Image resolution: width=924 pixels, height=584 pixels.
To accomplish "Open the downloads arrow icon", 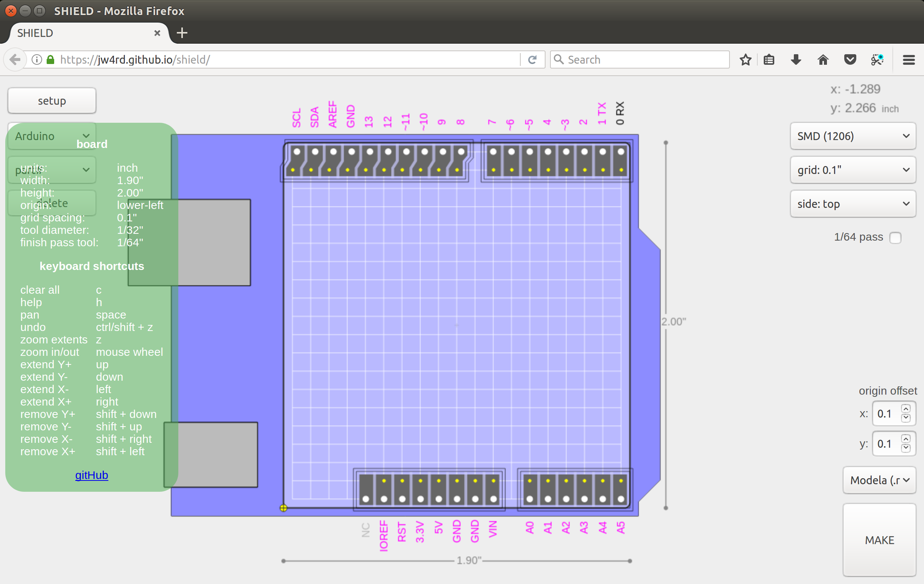I will click(x=796, y=59).
